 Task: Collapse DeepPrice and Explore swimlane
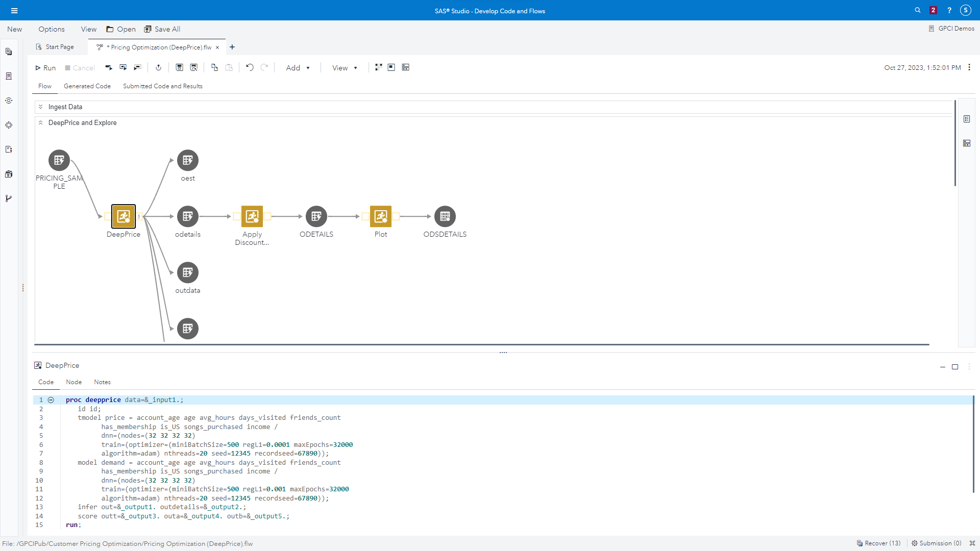click(41, 122)
